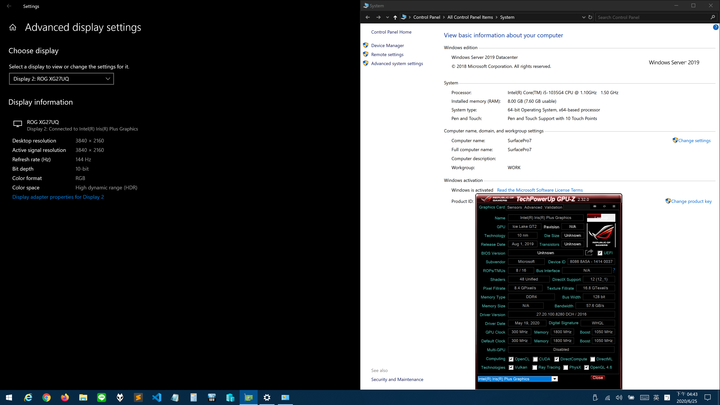
Task: Click the BIOS share/export icon in GPU-Z
Action: (x=589, y=253)
